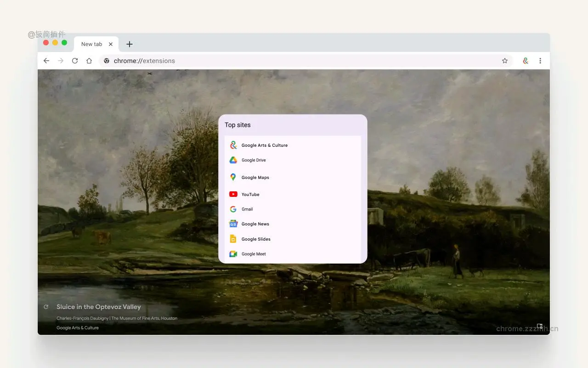This screenshot has width=588, height=368.
Task: Open the Google Maps shortcut
Action: (255, 177)
